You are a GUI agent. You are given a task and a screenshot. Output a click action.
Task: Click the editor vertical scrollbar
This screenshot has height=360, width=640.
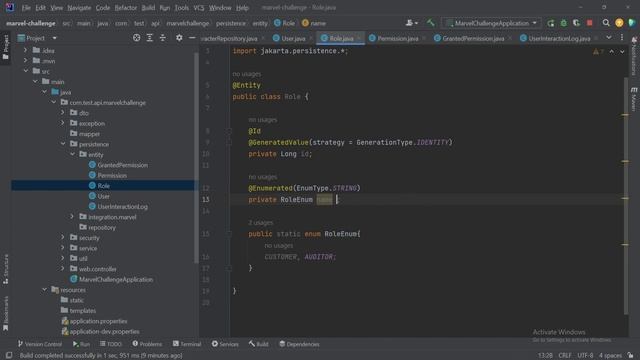click(x=626, y=196)
